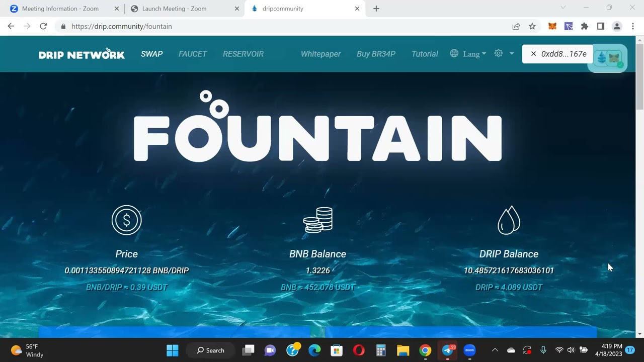Open the FAUCET page
This screenshot has width=644, height=362.
coord(193,54)
